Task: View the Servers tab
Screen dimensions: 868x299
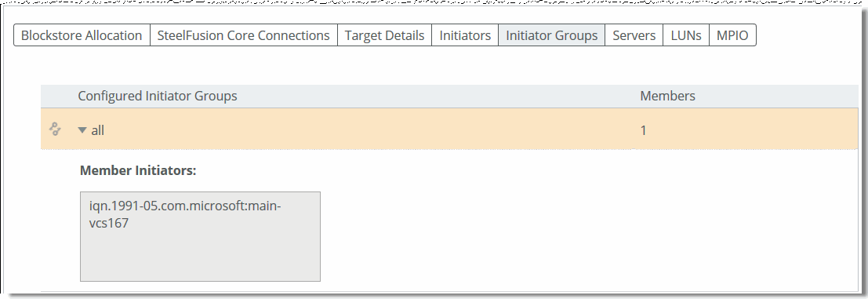Action: 634,35
